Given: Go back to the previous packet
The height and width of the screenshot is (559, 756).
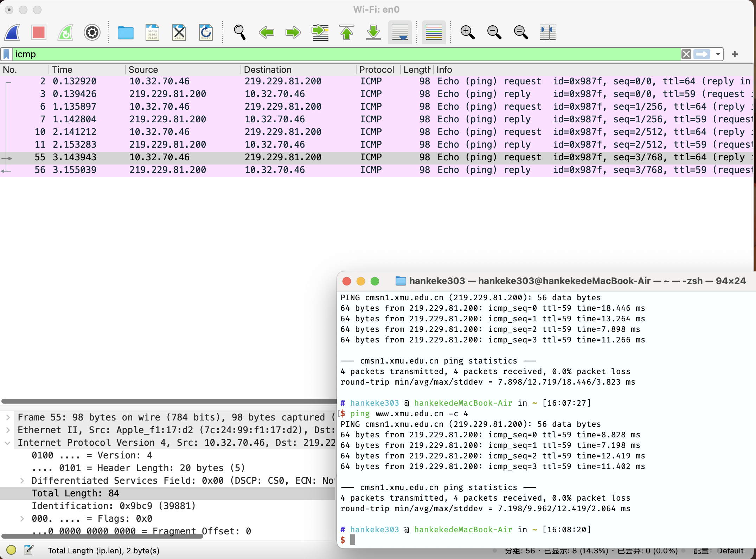Looking at the screenshot, I should (266, 32).
